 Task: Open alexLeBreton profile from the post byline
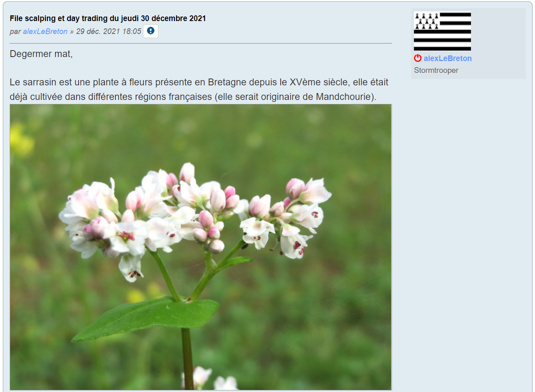tap(45, 31)
